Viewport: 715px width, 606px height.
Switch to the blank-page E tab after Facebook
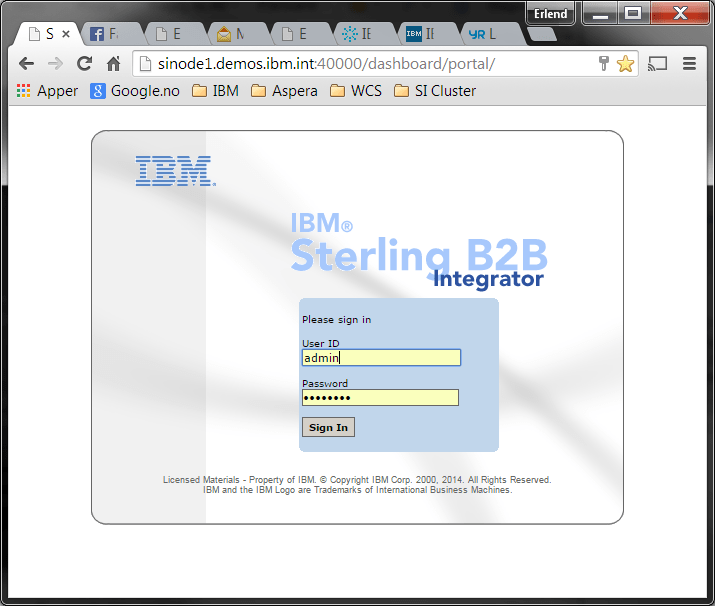coord(175,34)
